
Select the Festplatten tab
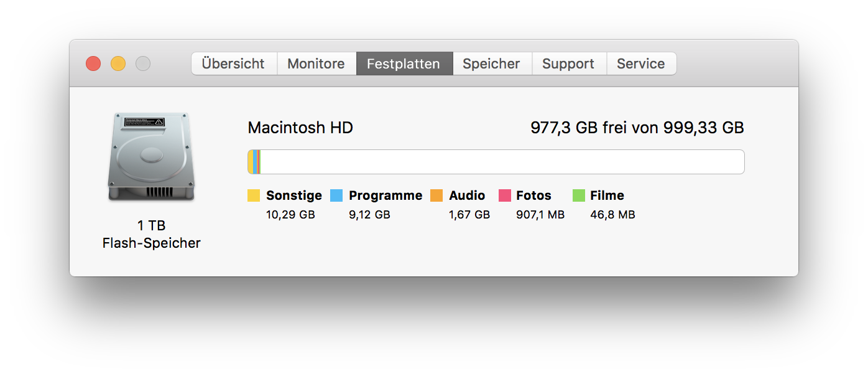pyautogui.click(x=404, y=63)
